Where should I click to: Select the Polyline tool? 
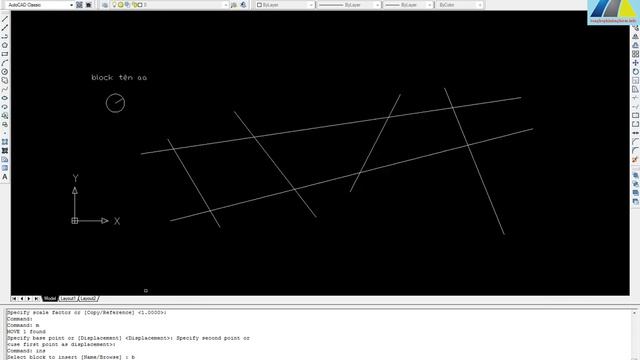pos(4,37)
